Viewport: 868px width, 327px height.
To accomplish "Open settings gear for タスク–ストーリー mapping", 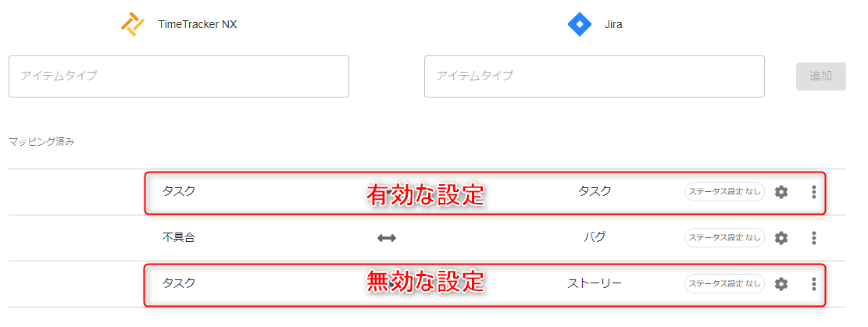I will (x=780, y=284).
